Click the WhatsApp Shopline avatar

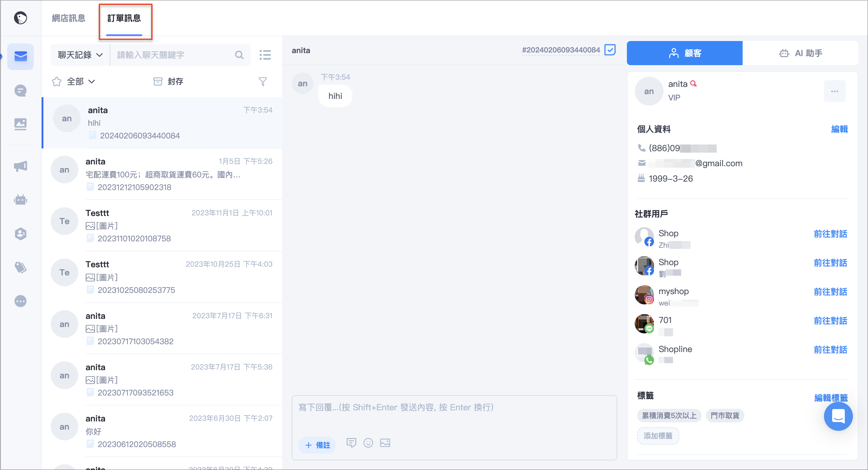[x=644, y=353]
